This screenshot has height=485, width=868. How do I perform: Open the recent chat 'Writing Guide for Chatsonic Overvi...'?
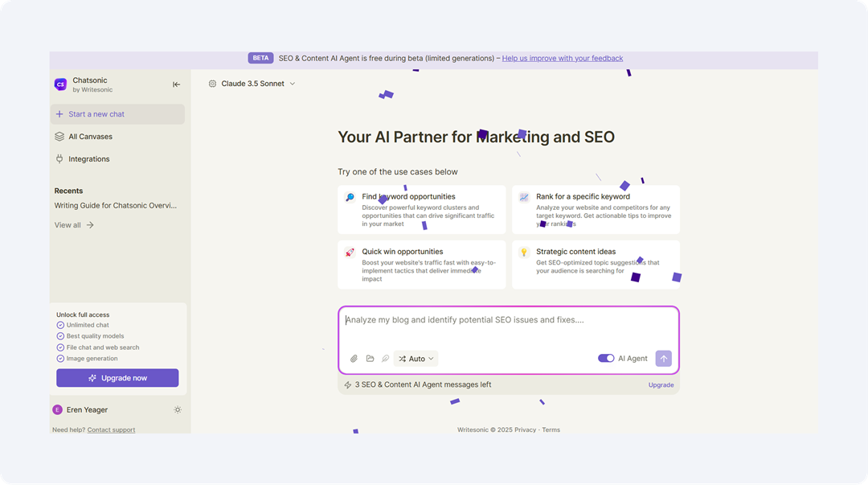116,206
